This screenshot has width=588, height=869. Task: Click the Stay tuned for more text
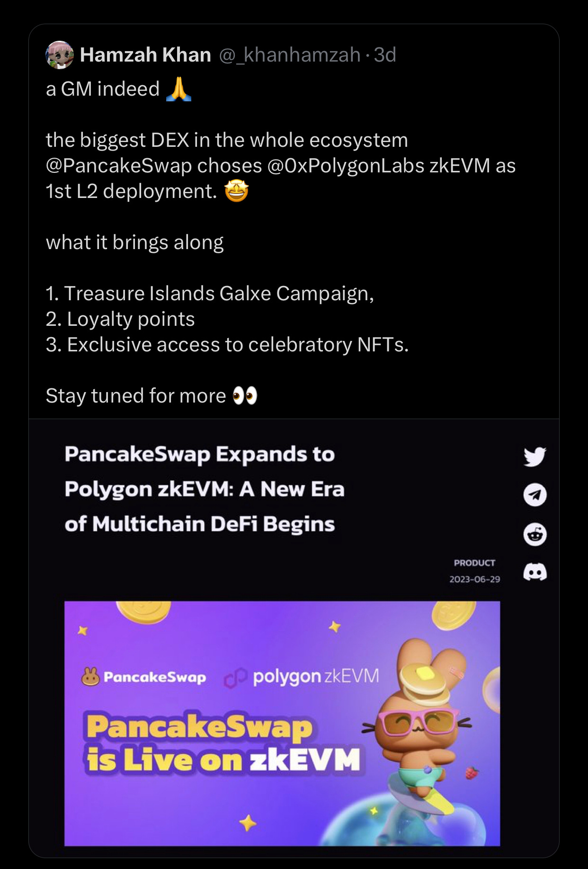coord(136,396)
